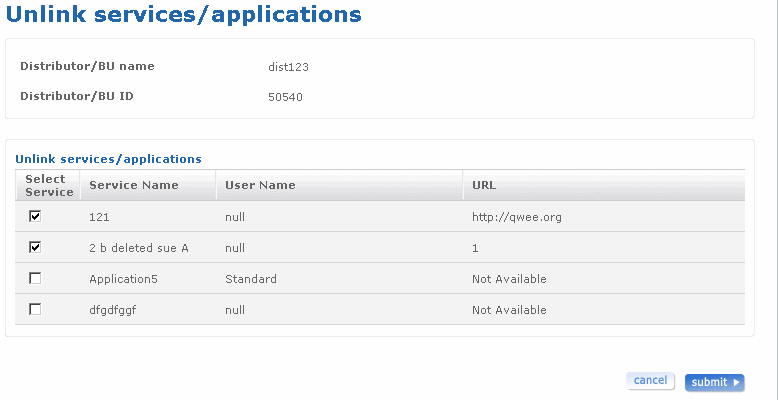Image resolution: width=778 pixels, height=400 pixels.
Task: Tick the dfgdfggf service checkbox
Action: [35, 309]
